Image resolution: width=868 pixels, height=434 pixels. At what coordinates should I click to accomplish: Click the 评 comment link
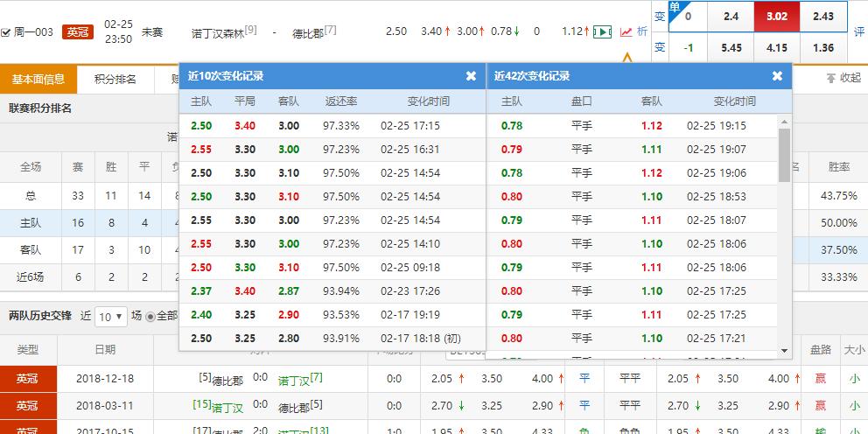(858, 31)
